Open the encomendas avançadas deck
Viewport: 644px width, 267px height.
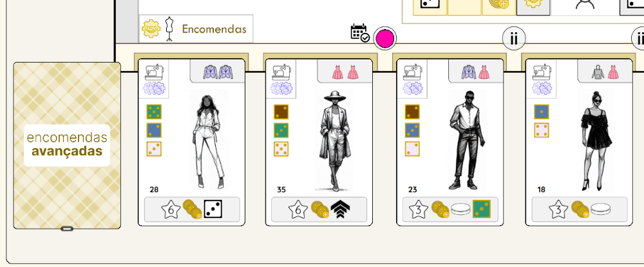(x=67, y=145)
